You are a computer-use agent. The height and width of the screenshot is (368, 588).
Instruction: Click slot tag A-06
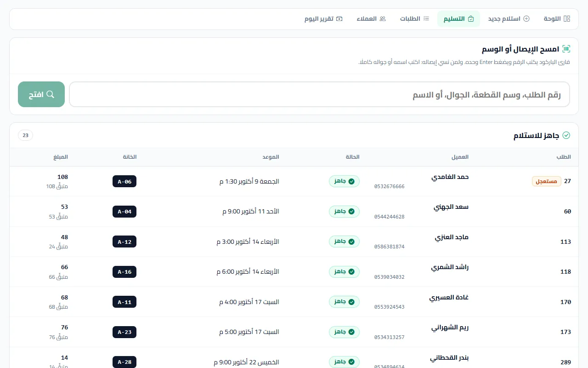click(x=124, y=181)
